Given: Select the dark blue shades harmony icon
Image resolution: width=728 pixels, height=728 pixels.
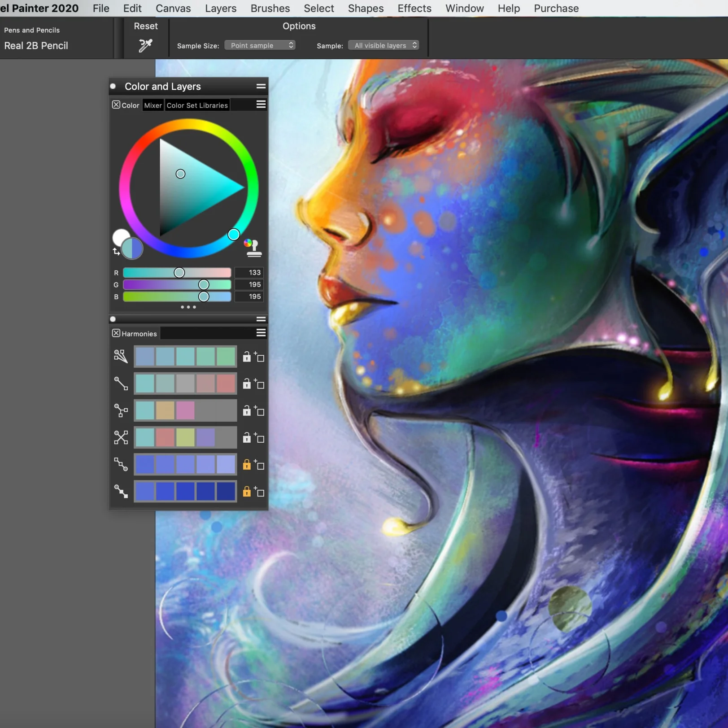Looking at the screenshot, I should [121, 491].
